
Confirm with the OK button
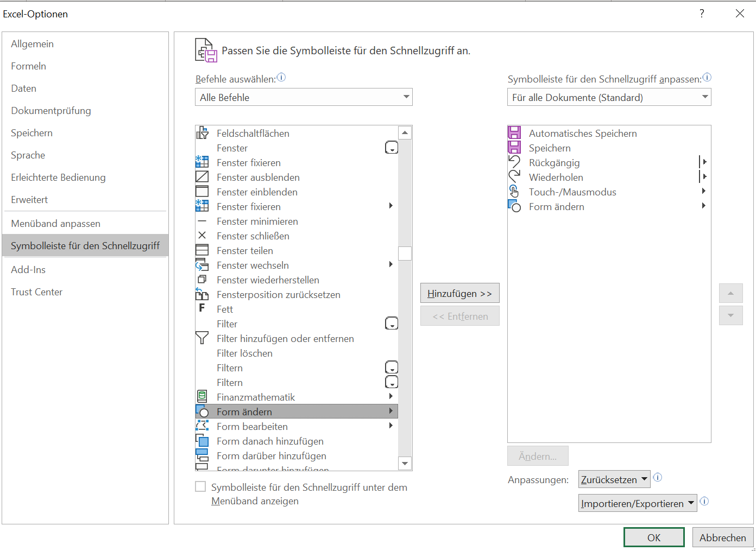point(654,537)
